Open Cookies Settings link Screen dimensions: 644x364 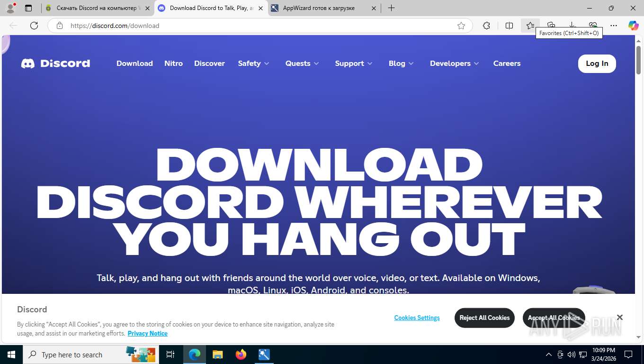[x=417, y=318]
